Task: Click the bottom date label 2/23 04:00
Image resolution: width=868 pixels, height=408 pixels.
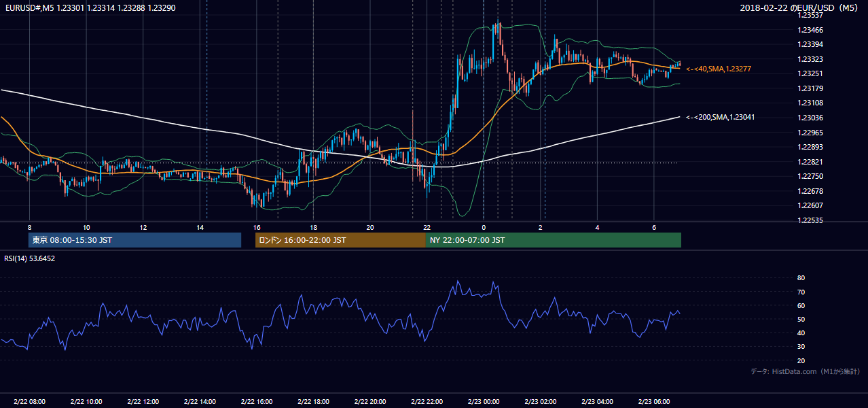Action: click(597, 402)
